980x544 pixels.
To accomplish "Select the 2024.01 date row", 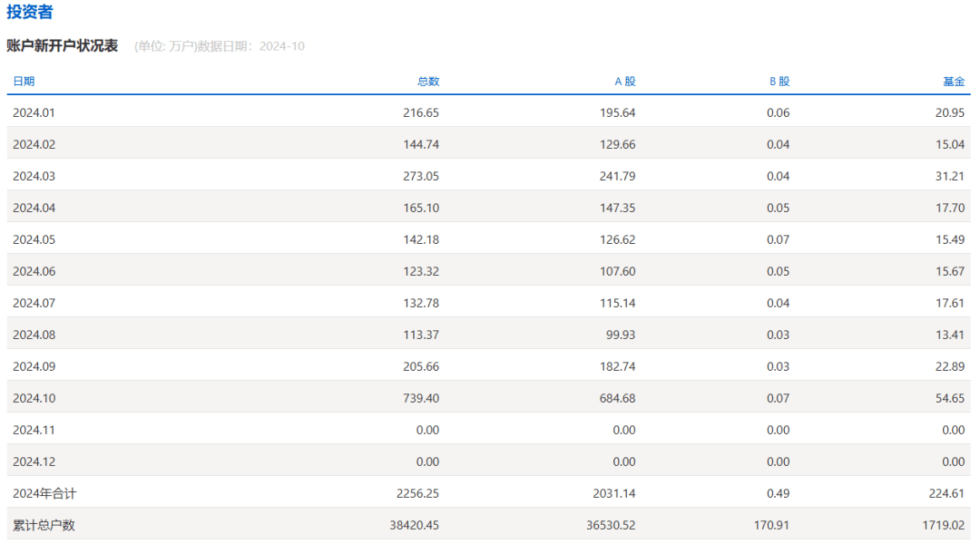I will coord(34,113).
